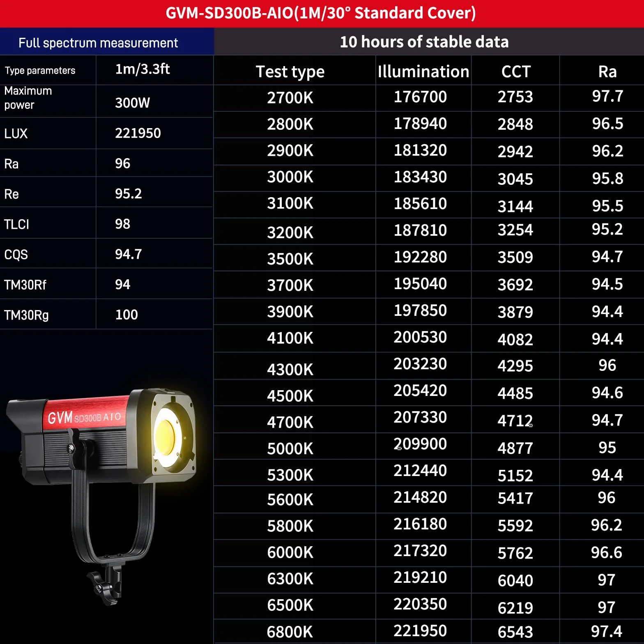Select the CCT value 6543
This screenshot has height=644, width=644.
(515, 632)
